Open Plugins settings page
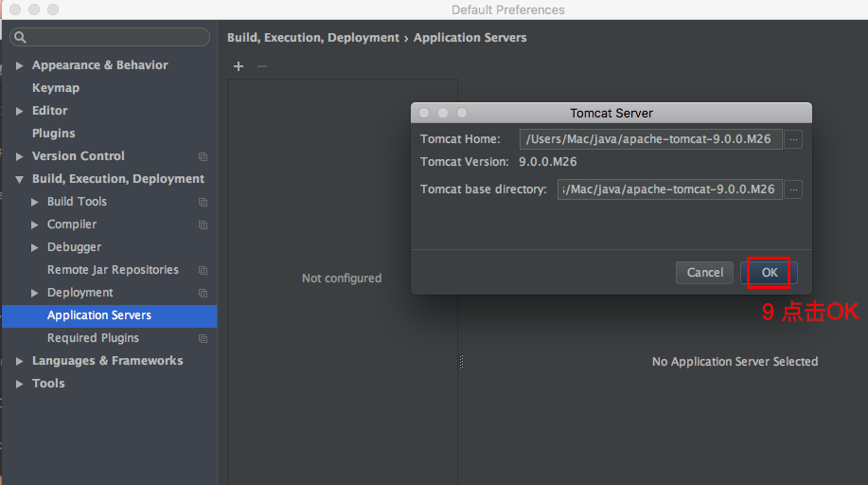Screen dimensions: 868x485 click(53, 133)
